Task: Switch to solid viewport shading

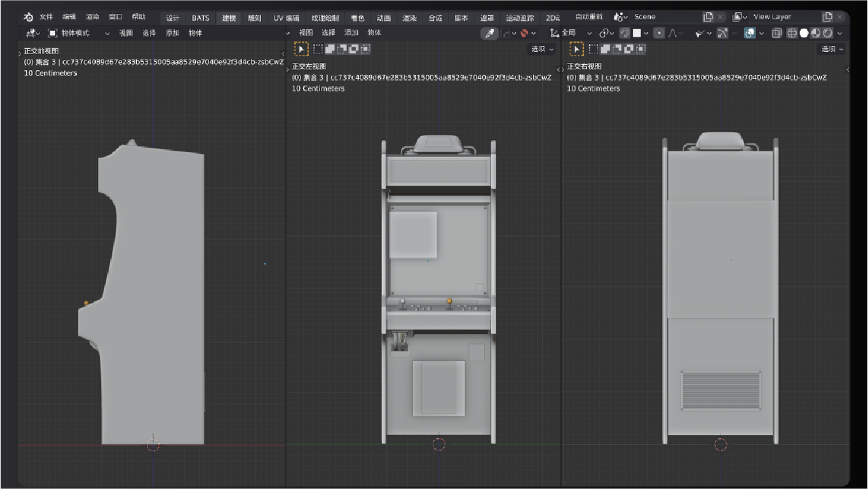Action: 804,33
